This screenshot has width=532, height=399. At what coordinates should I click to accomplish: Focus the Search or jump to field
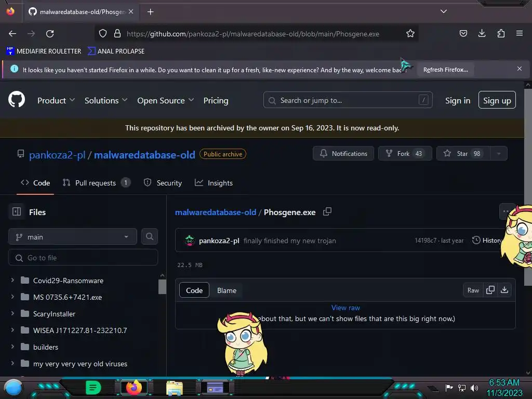coord(348,100)
